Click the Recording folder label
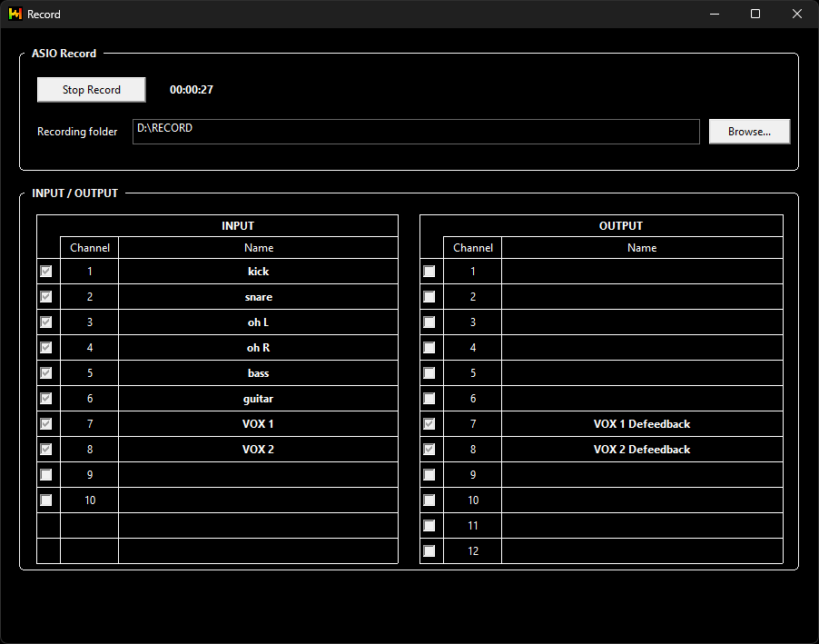Viewport: 819px width, 644px height. (x=77, y=132)
